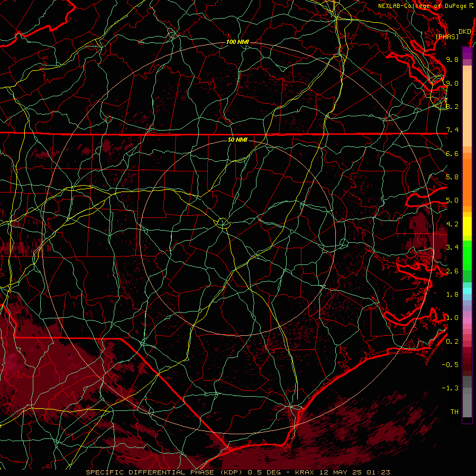The height and width of the screenshot is (476, 476).
Task: Click the 2.6 value on color scale
Action: tap(452, 271)
